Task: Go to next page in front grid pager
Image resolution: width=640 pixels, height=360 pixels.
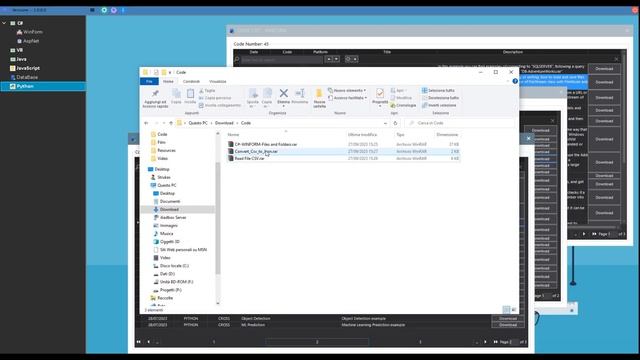Action: (485, 342)
